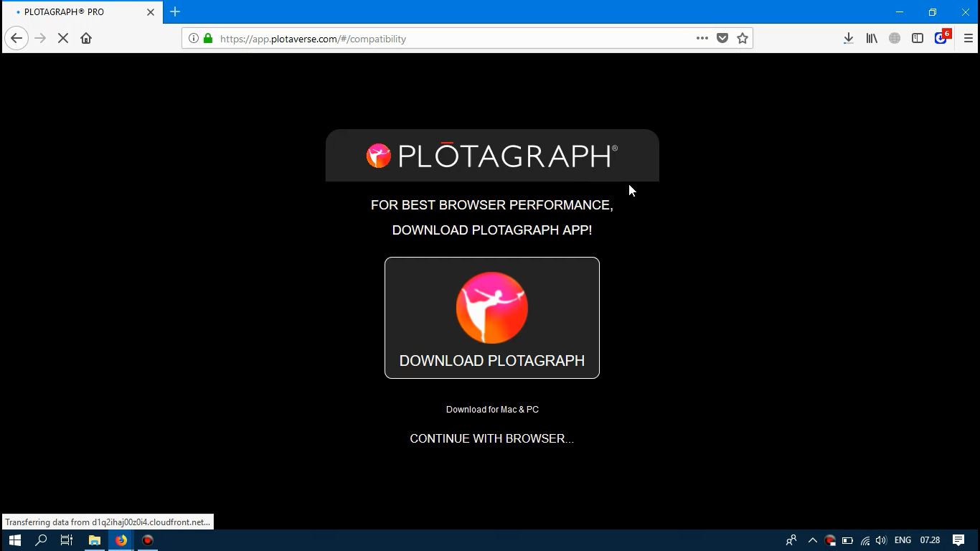Open Windows taskbar search

click(41, 540)
